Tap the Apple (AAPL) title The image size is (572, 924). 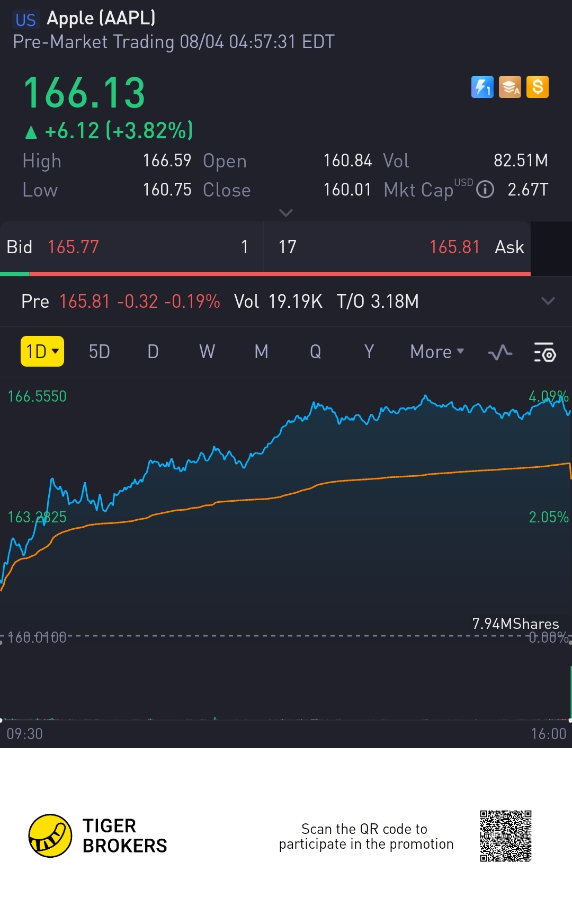(x=101, y=19)
